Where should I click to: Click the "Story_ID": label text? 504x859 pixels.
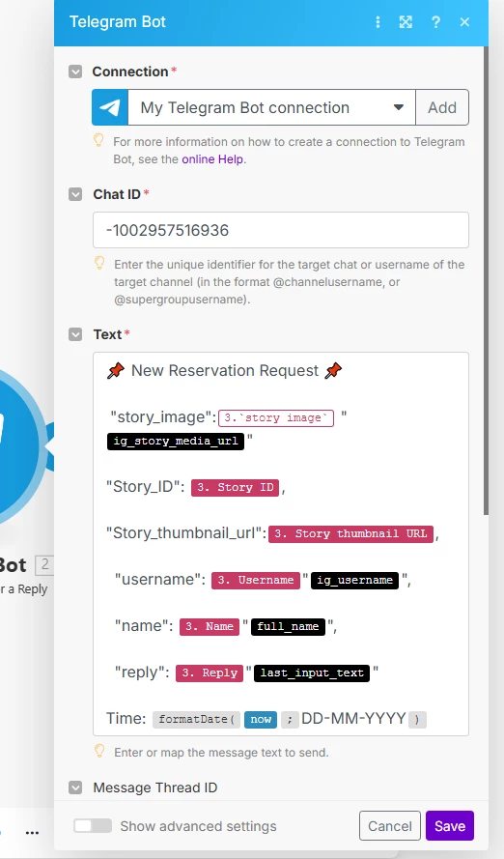[146, 487]
